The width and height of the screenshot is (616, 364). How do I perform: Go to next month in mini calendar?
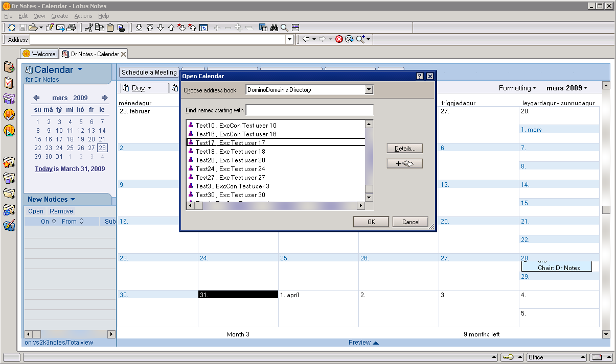(x=105, y=98)
